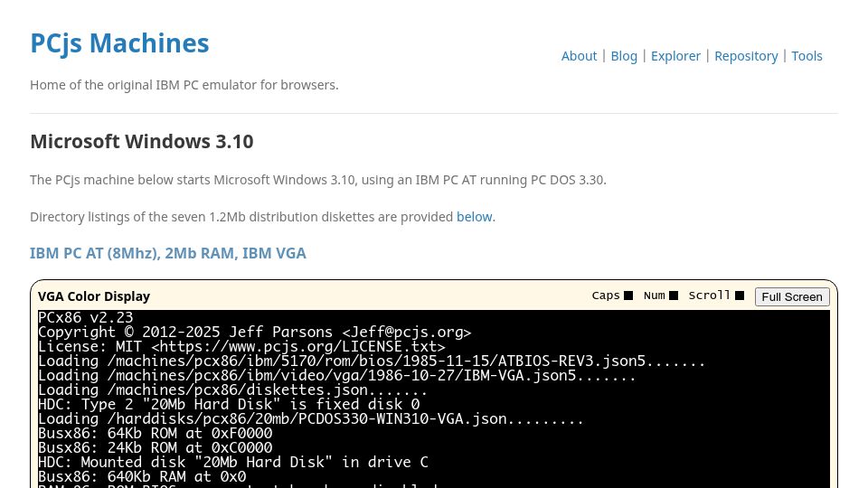Click the 'Home of the original IBM PC emulator' tagline

point(184,85)
